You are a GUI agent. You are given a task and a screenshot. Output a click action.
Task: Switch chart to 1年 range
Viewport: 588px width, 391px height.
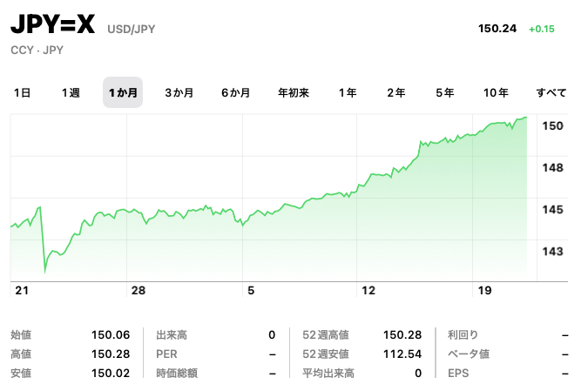pos(348,92)
